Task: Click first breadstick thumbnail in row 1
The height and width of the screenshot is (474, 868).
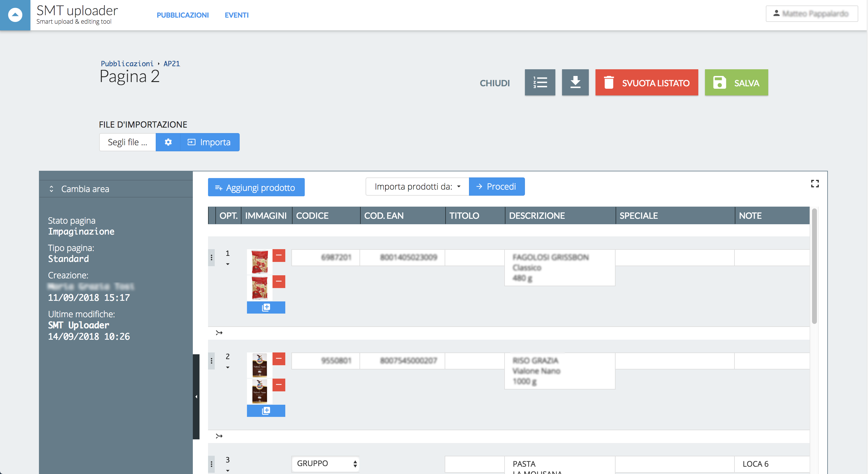Action: point(259,262)
